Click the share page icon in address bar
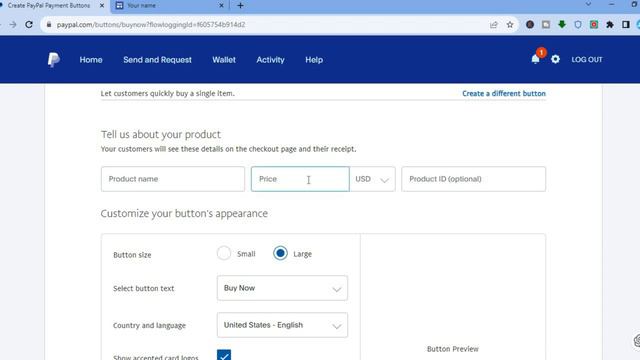640x360 pixels. (x=494, y=24)
